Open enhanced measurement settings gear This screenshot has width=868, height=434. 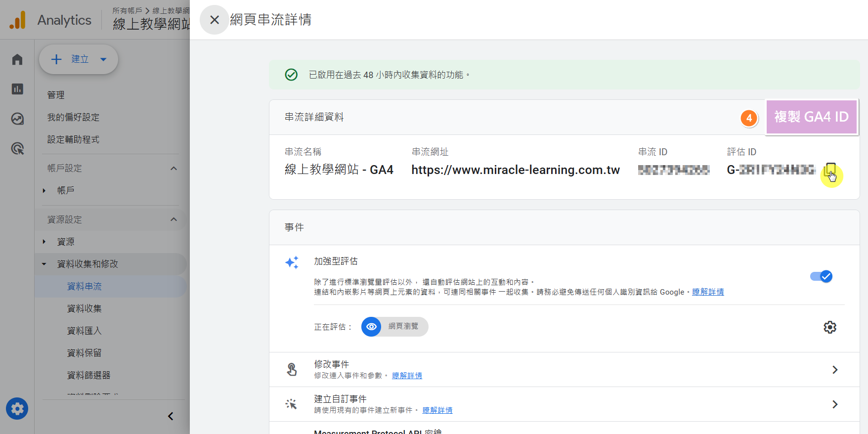point(829,327)
